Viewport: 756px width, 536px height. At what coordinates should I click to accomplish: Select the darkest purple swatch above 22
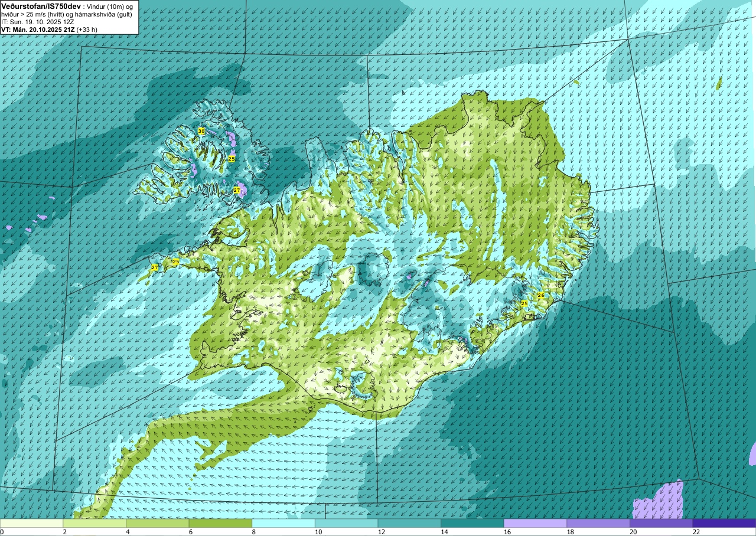[x=724, y=523]
